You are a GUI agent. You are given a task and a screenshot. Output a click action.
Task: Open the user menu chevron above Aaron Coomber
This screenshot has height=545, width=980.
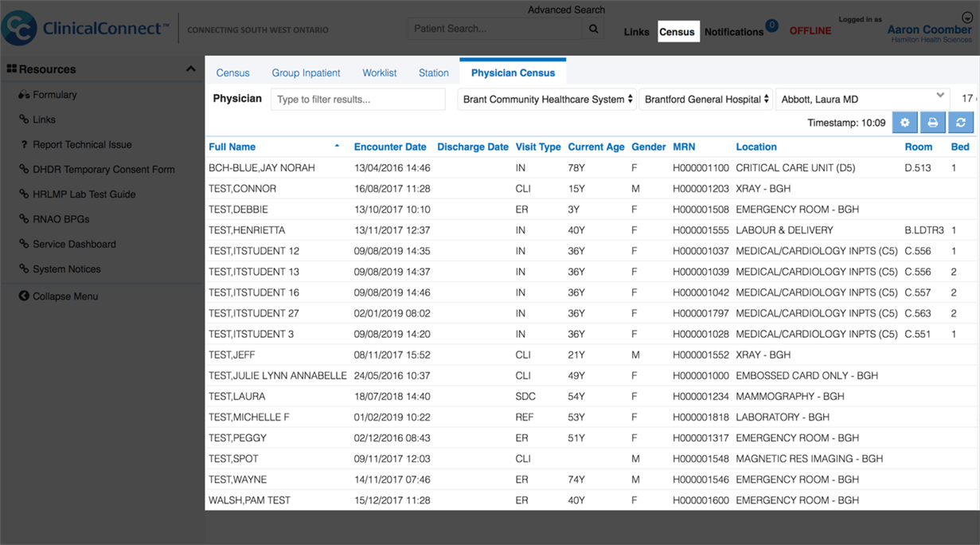pyautogui.click(x=967, y=18)
